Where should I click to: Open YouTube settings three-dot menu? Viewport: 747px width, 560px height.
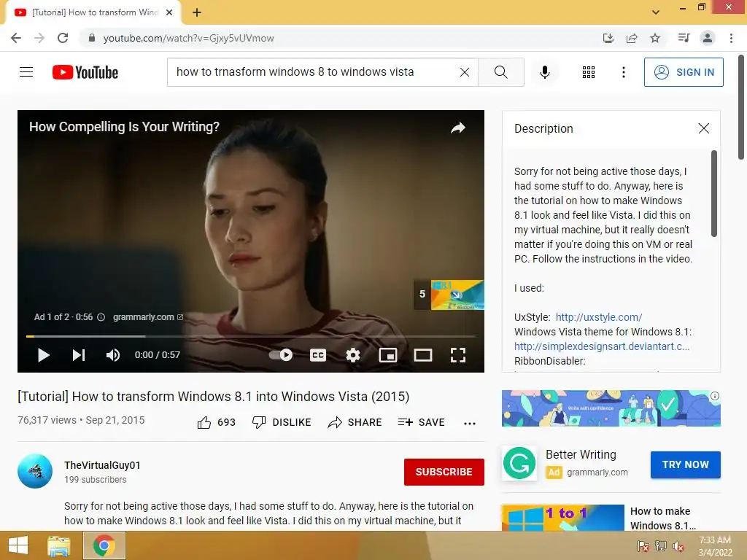coord(623,72)
